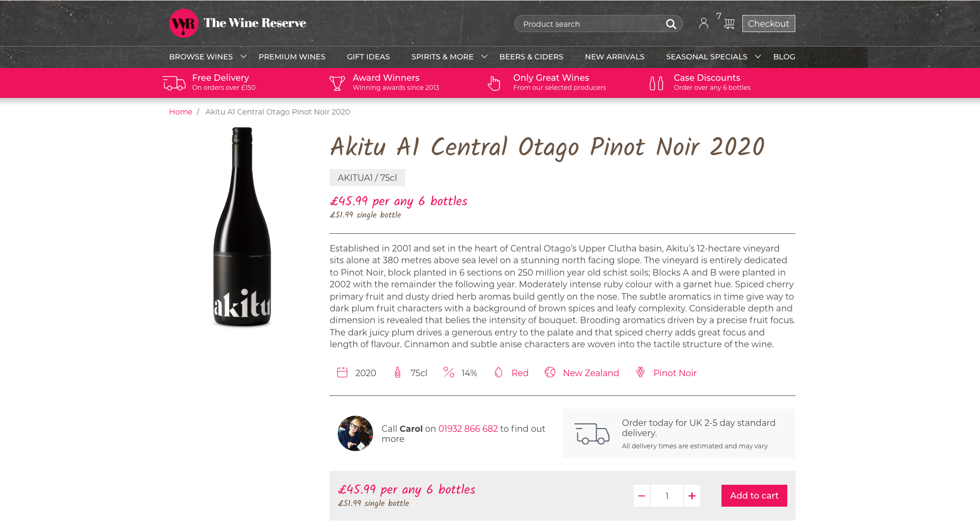Click the search magnifier icon
Viewport: 980px width, 527px height.
click(x=671, y=24)
